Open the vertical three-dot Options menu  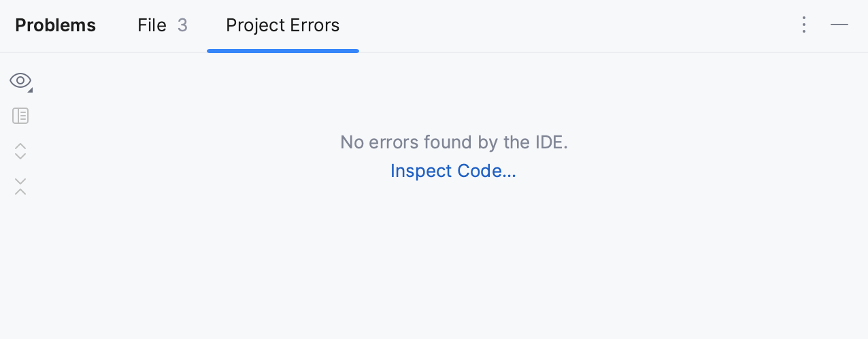pos(804,25)
